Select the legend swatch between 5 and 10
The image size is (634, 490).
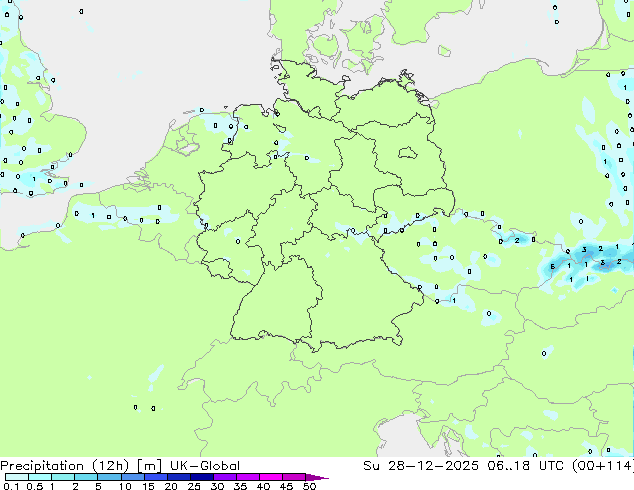coord(109,477)
